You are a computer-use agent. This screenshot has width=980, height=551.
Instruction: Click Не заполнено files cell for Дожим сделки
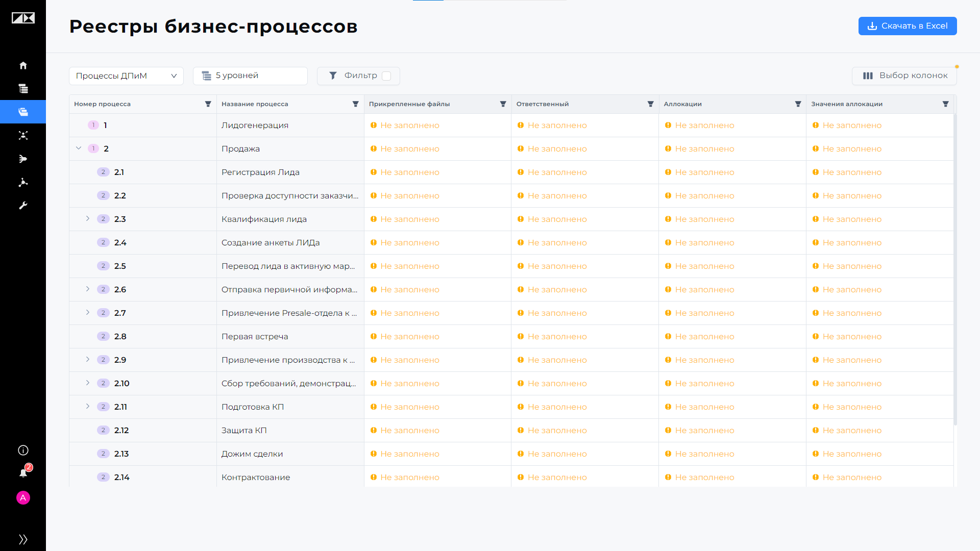tap(409, 454)
